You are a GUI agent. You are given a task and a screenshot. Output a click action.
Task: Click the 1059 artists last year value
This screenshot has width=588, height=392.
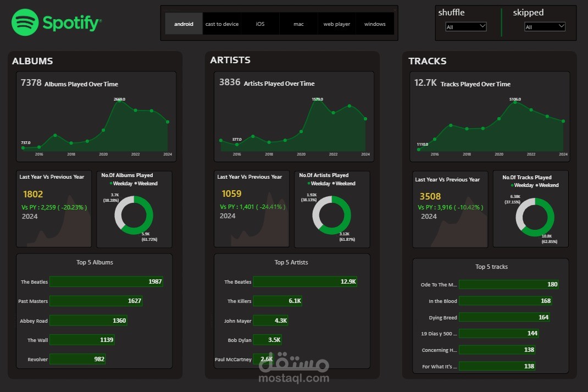coord(231,194)
